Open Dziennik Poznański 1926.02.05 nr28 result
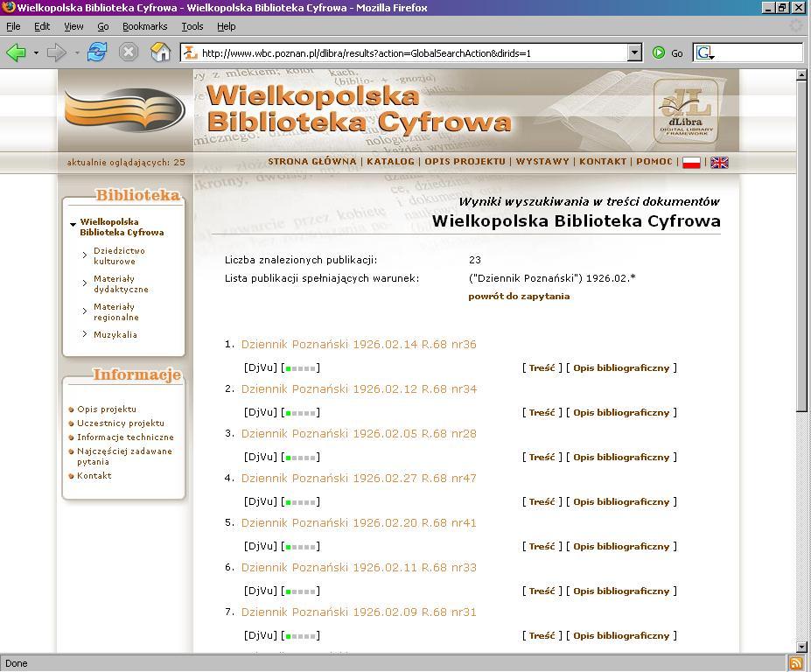The image size is (811, 672). [x=359, y=433]
